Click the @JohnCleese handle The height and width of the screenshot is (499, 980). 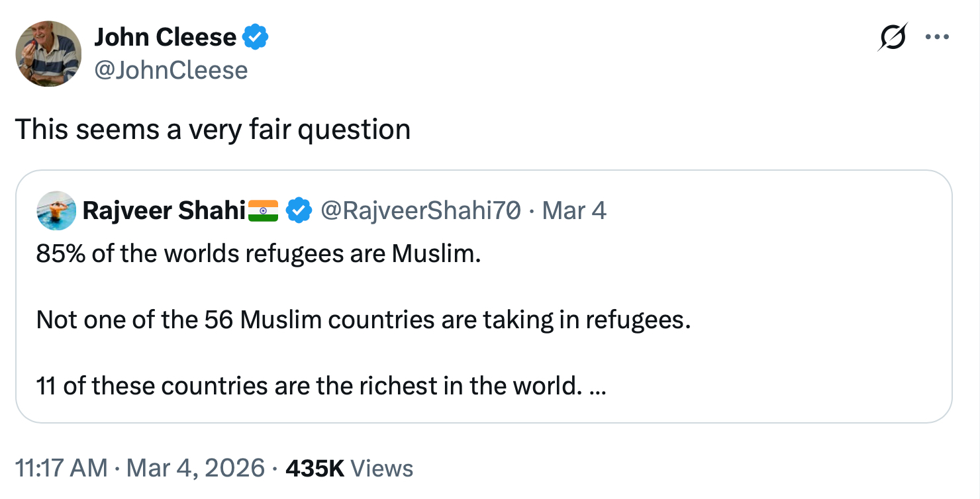[171, 70]
